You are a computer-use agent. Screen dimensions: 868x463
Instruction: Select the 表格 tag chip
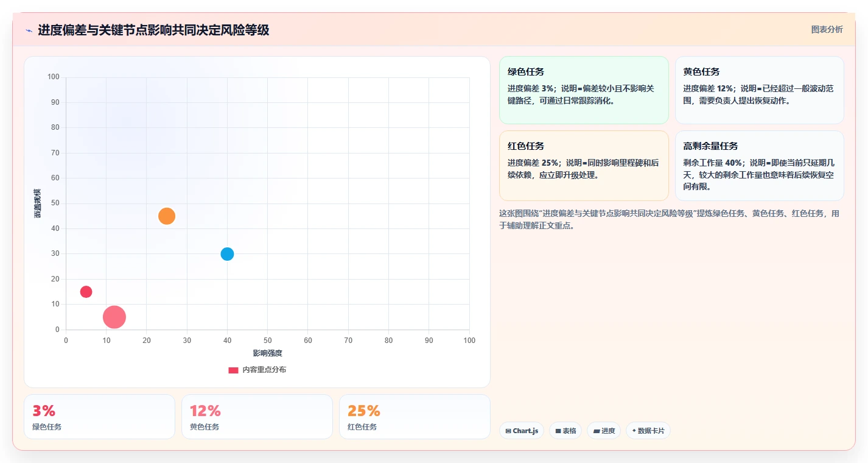tap(565, 431)
